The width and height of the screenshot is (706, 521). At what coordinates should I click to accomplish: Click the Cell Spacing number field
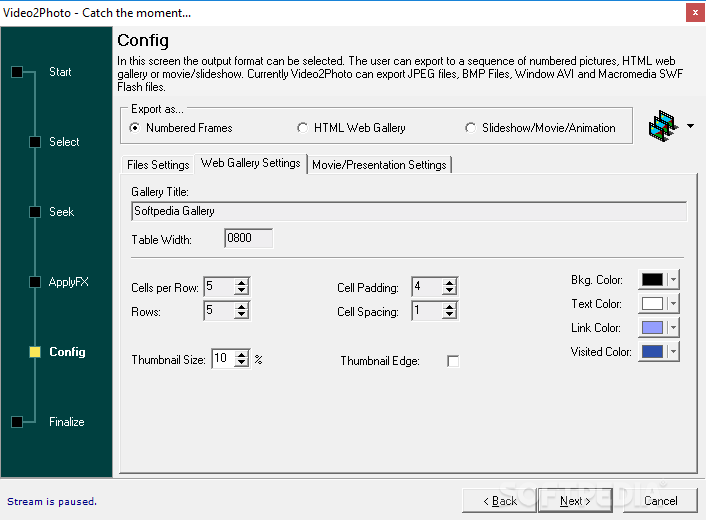pyautogui.click(x=427, y=310)
